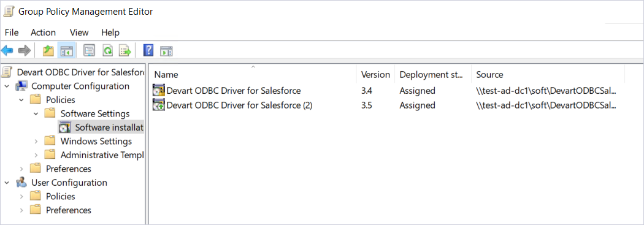Screen dimensions: 644x225
Task: Toggle Show/Hide Action Pane icon
Action: (x=166, y=51)
